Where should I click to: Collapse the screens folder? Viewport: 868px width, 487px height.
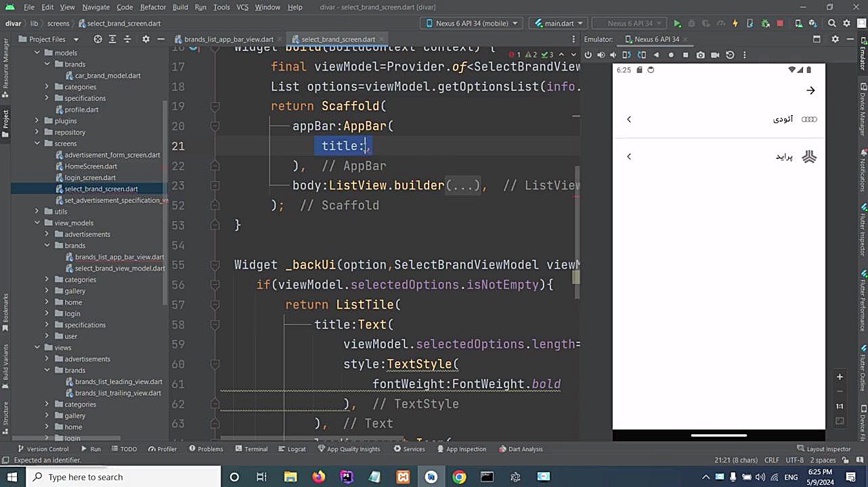[37, 143]
